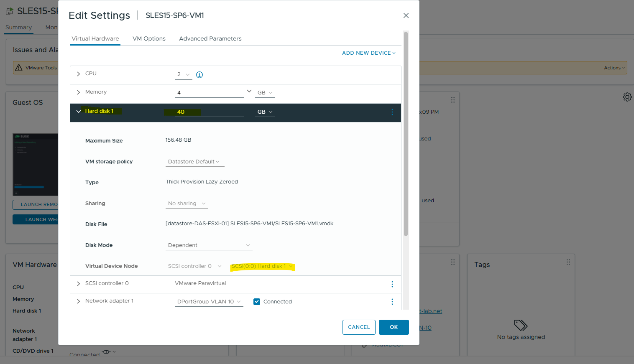Click the 156.48 GB maximum size value
The height and width of the screenshot is (364, 634).
pyautogui.click(x=178, y=140)
